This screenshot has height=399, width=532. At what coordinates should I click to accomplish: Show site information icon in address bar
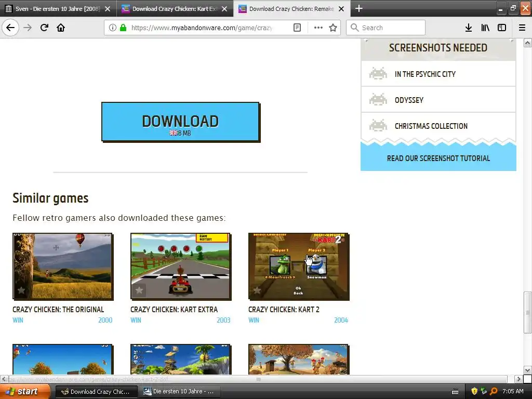pos(113,28)
